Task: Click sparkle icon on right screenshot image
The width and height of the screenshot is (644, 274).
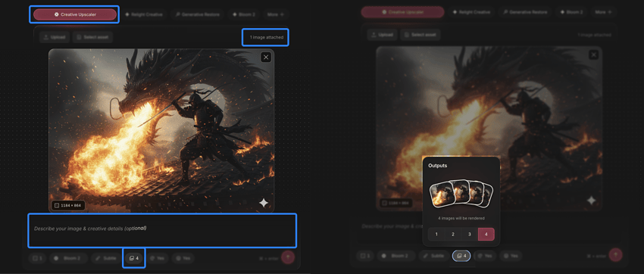Action: pyautogui.click(x=591, y=201)
